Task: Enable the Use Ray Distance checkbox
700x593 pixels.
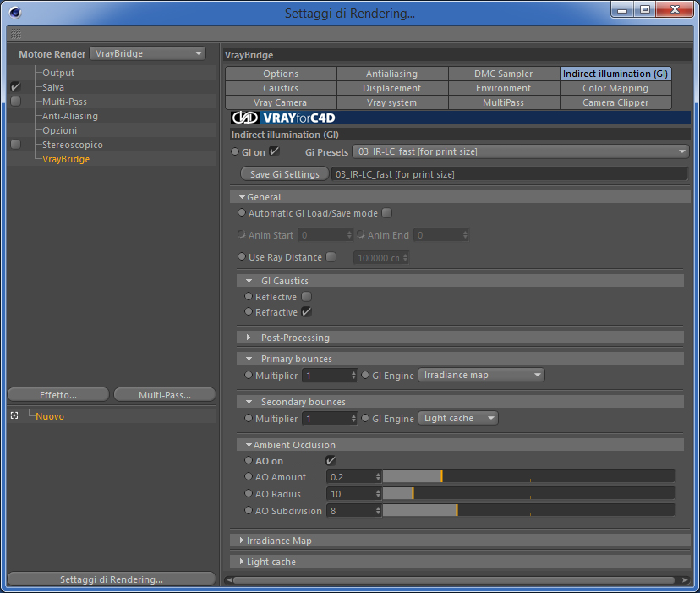Action: [331, 256]
